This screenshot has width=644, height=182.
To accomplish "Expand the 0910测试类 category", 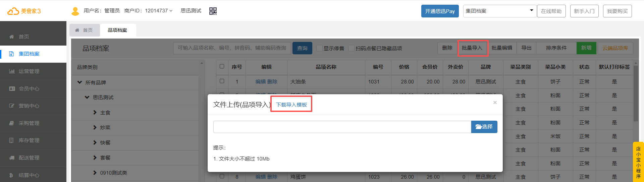I will 95,173.
